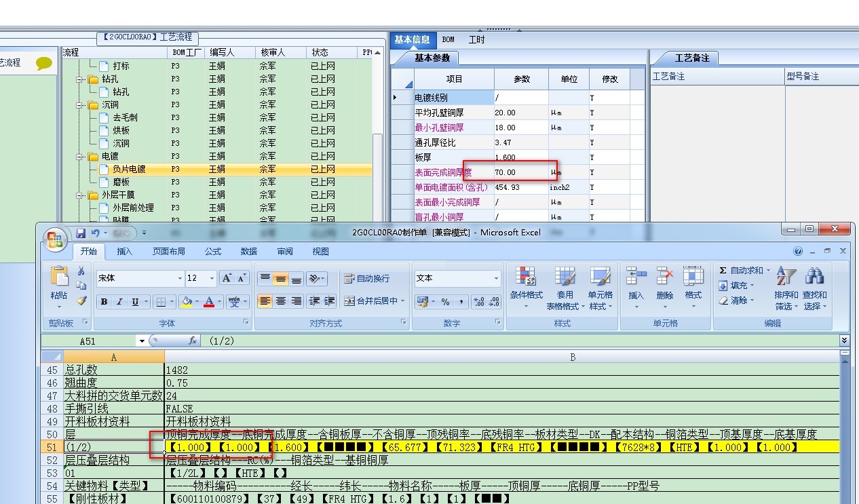Image resolution: width=859 pixels, height=504 pixels.
Task: Open 条件格式 conditional formatting
Action: coord(527,288)
